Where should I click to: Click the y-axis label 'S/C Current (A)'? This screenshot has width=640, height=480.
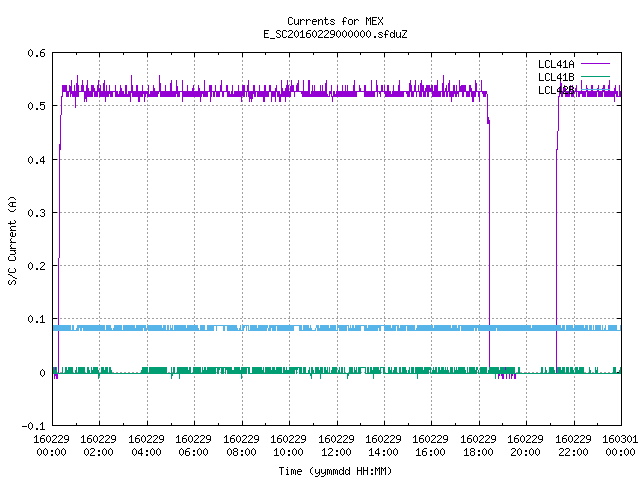click(12, 240)
